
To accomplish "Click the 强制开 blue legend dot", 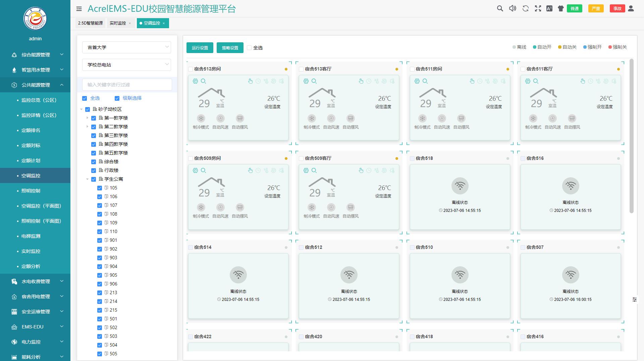I will pyautogui.click(x=585, y=47).
